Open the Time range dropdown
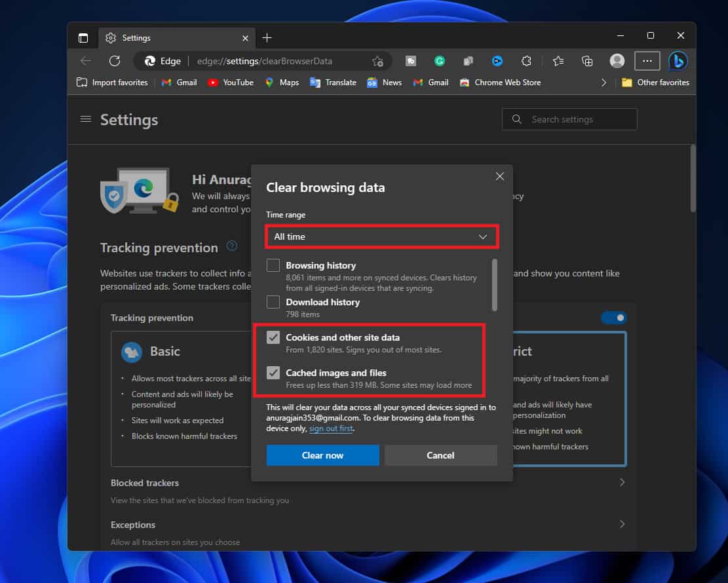728x583 pixels. click(x=381, y=236)
